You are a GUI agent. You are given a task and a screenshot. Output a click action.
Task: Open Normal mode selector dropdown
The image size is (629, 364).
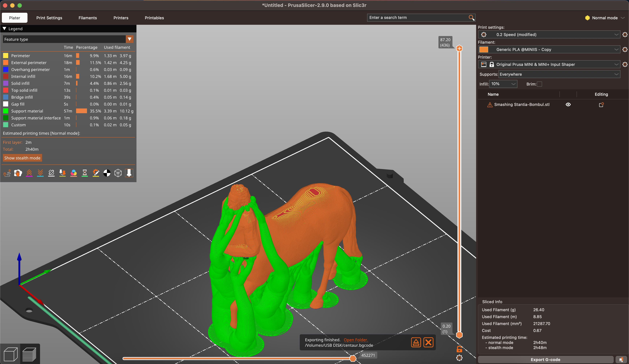(x=605, y=18)
